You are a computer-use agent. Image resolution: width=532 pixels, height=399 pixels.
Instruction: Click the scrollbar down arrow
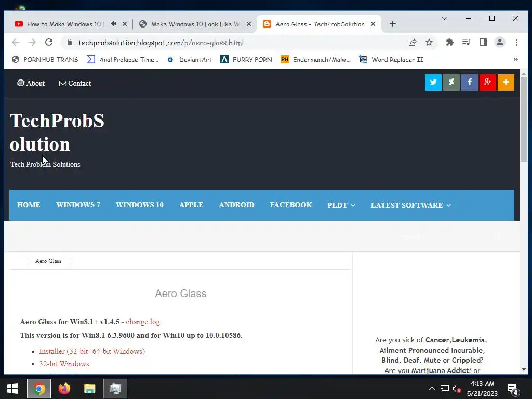(x=524, y=369)
